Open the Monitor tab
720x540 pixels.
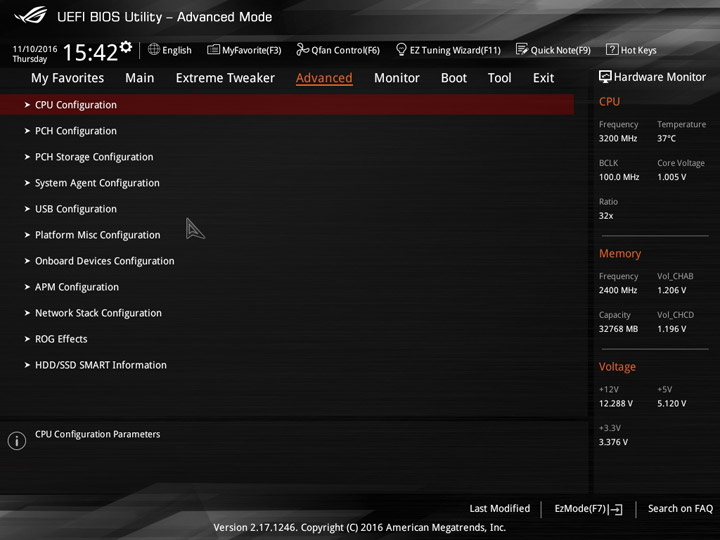point(397,78)
